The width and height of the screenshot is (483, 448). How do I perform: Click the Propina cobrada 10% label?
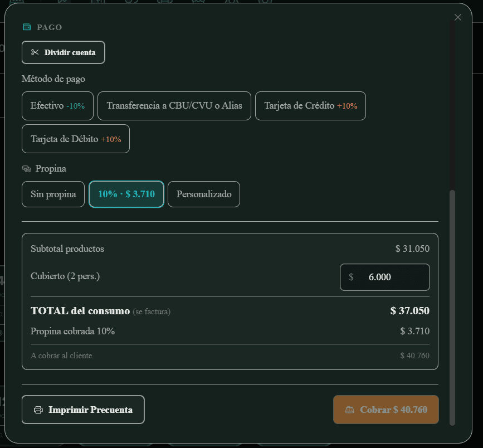tap(72, 331)
